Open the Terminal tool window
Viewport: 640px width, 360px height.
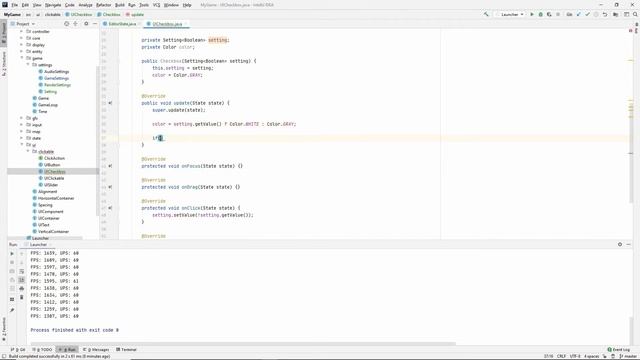126,349
